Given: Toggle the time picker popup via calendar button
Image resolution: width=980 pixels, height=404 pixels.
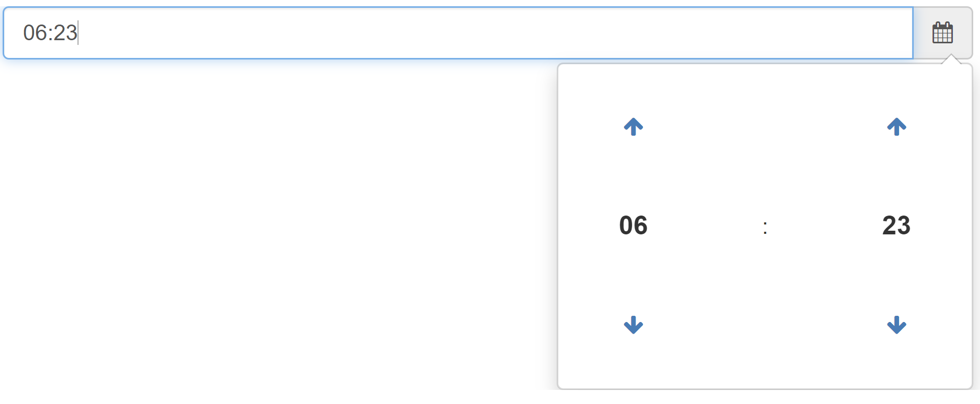Looking at the screenshot, I should pyautogui.click(x=942, y=33).
